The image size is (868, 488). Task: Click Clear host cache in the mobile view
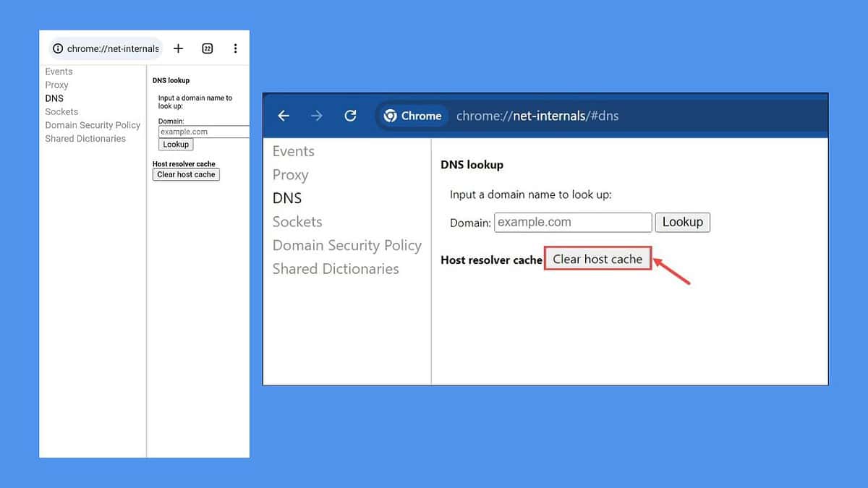[186, 174]
